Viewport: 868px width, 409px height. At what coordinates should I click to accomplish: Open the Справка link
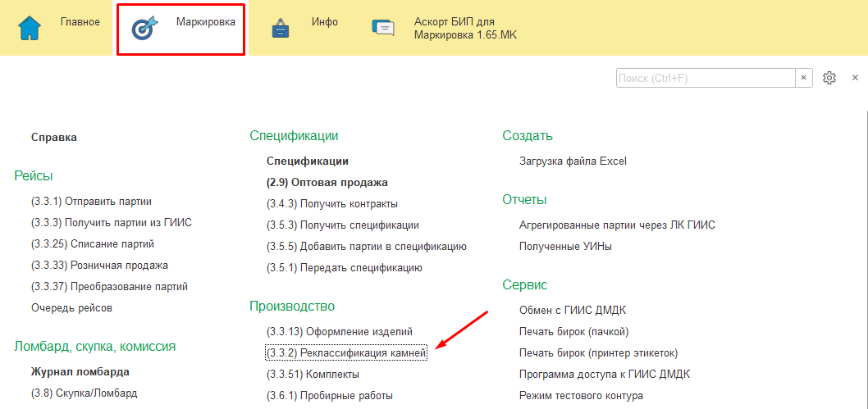pos(54,138)
